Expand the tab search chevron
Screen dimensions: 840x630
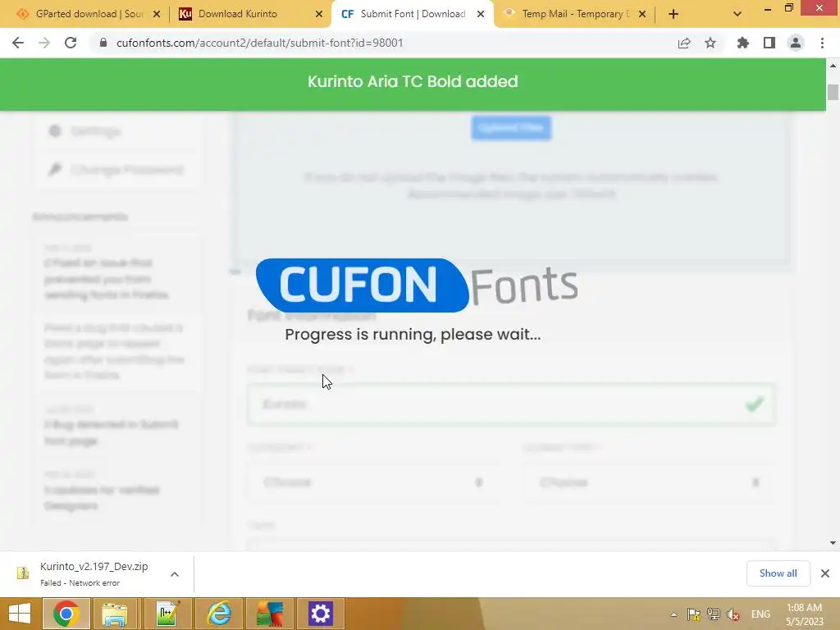click(737, 14)
